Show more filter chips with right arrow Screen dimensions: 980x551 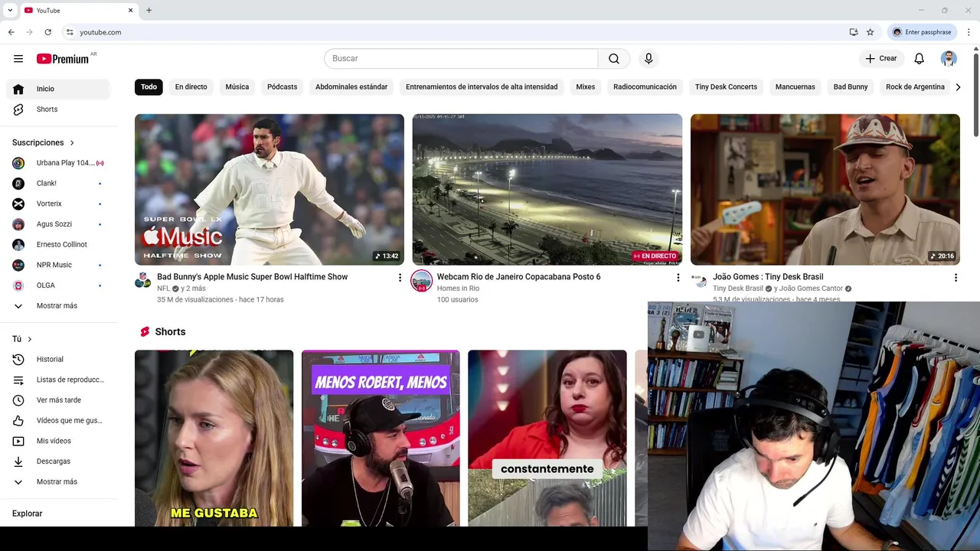pos(958,87)
